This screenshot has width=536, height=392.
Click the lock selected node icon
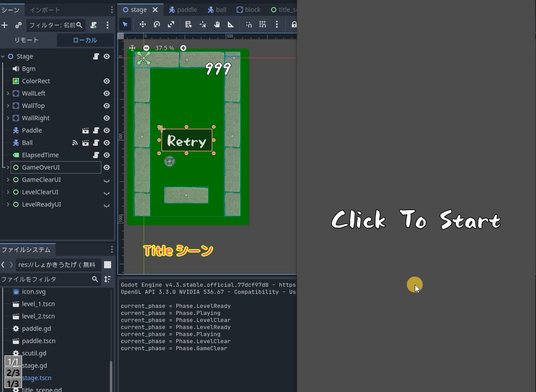(294, 24)
